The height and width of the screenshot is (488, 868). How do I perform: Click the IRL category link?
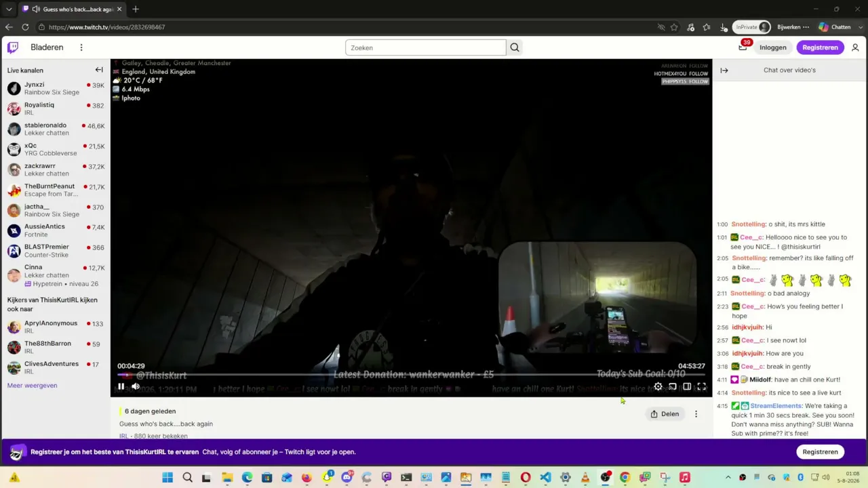[x=123, y=436]
